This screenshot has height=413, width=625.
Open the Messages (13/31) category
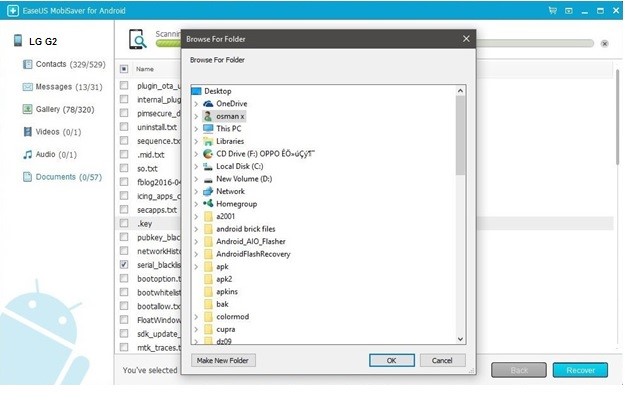tap(63, 87)
